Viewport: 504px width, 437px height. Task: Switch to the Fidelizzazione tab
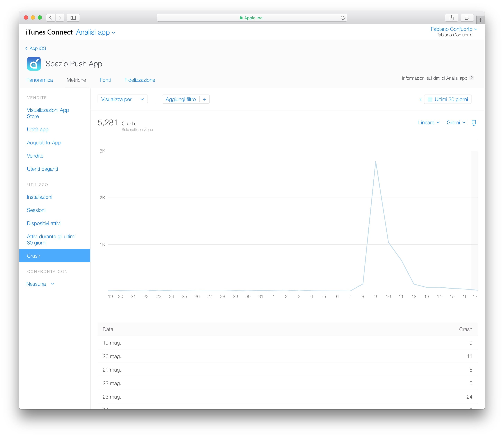(x=140, y=80)
